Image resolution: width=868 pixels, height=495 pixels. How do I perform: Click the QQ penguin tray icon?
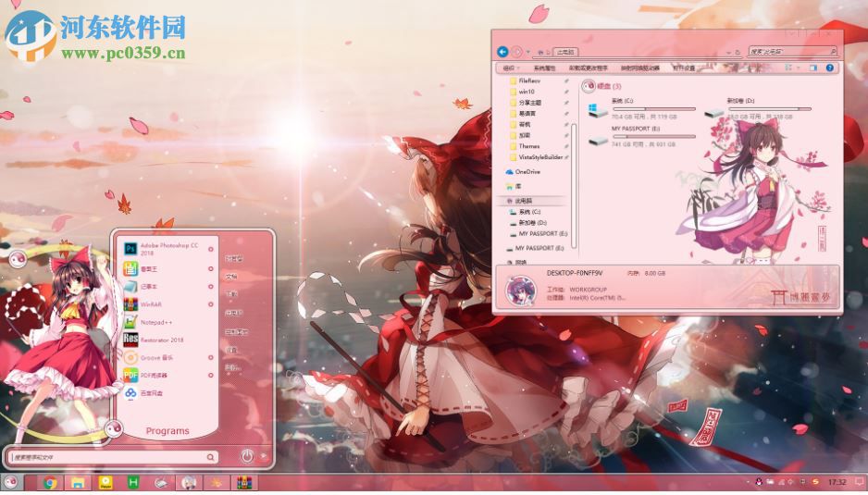759,482
